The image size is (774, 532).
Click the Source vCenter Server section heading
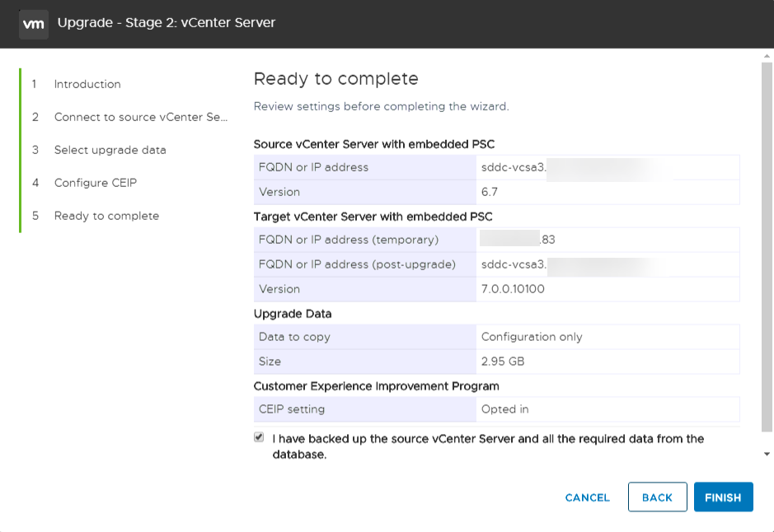374,144
